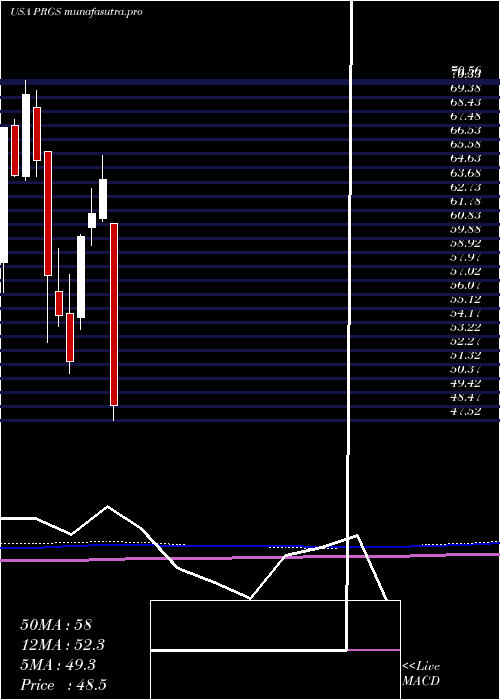
Task: Click the <<Live MACD label
Action: click(x=421, y=674)
